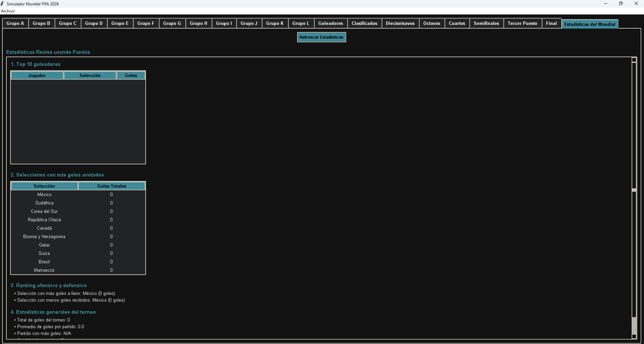Open the Grupo L tab
Viewport: 644px width, 344px height.
301,23
